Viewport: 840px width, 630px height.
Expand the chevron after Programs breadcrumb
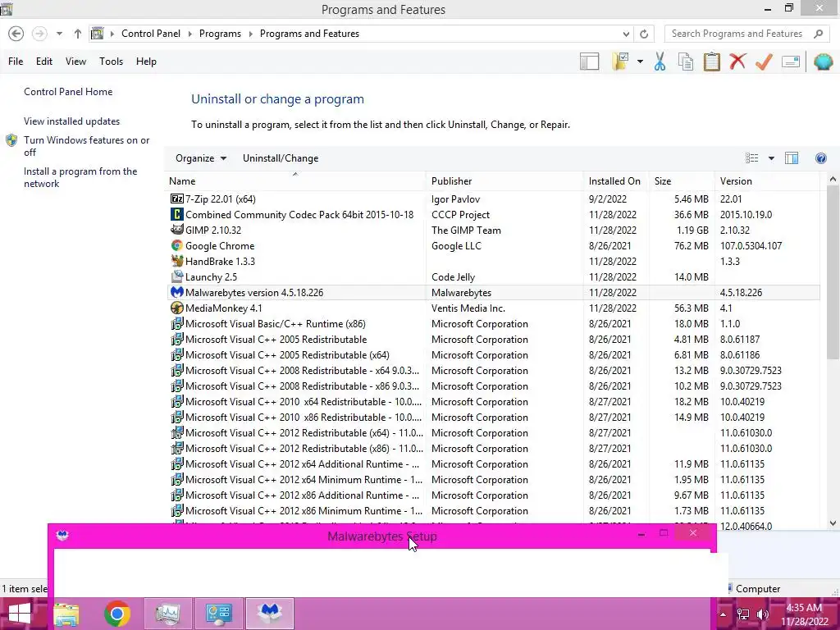251,34
